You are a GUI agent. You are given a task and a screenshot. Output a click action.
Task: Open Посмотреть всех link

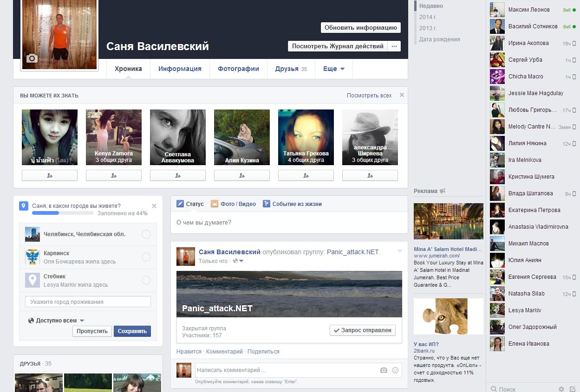369,95
